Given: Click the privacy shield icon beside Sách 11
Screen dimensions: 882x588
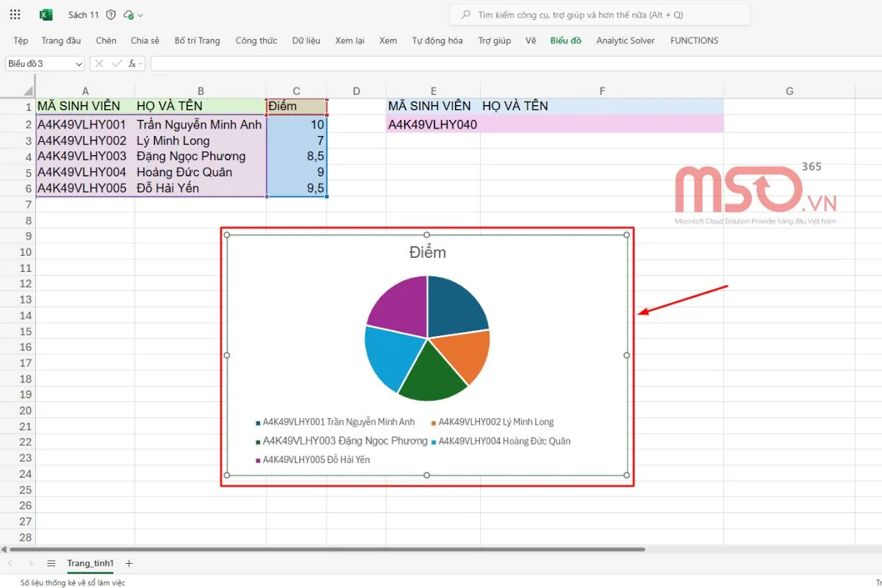Looking at the screenshot, I should click(111, 15).
